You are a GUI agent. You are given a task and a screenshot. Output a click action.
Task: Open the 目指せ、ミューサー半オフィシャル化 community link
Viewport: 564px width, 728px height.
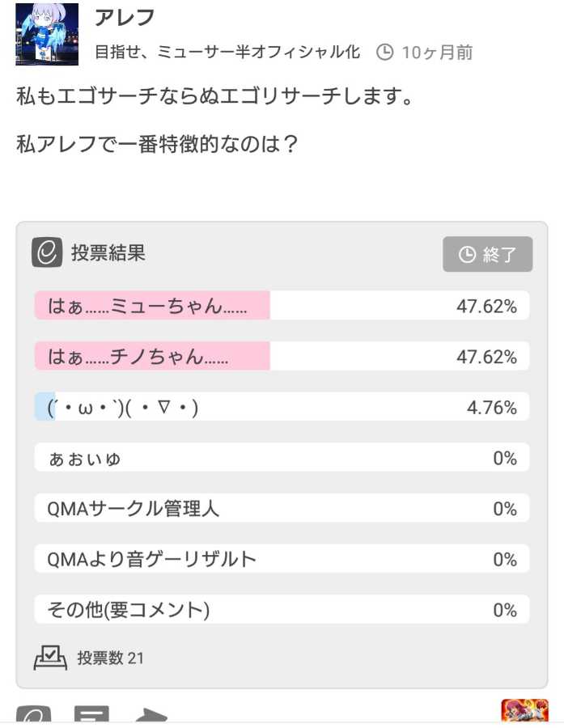coord(227,53)
